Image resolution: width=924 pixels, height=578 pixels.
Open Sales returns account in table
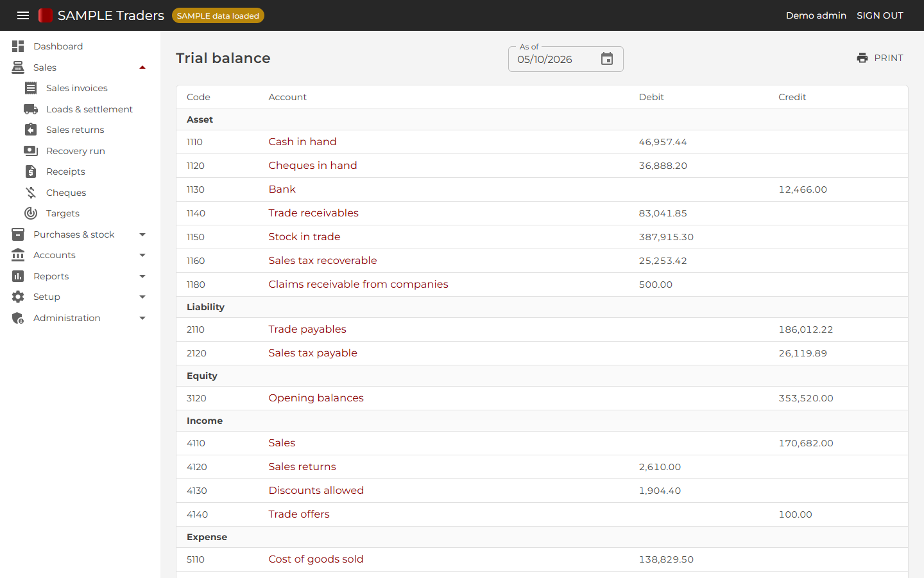[x=302, y=467]
